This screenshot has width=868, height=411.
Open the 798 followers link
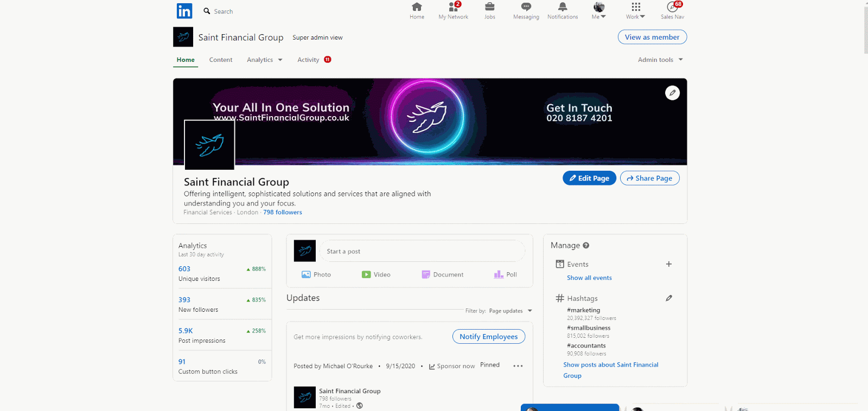click(x=283, y=213)
